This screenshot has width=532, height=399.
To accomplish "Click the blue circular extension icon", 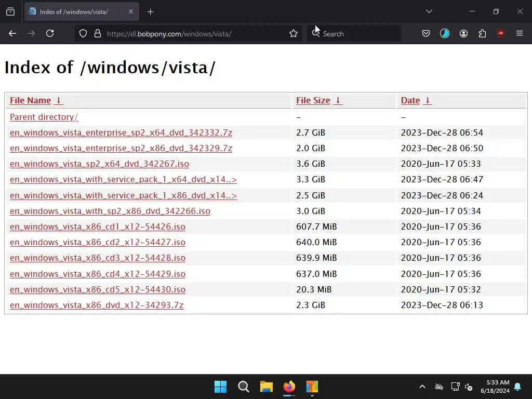I will [445, 33].
